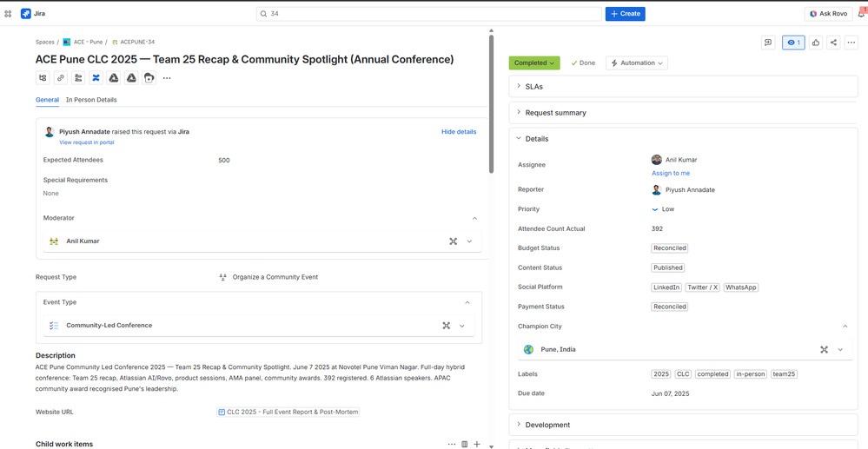This screenshot has width=868, height=449.
Task: Toggle the watch eye button
Action: (793, 43)
